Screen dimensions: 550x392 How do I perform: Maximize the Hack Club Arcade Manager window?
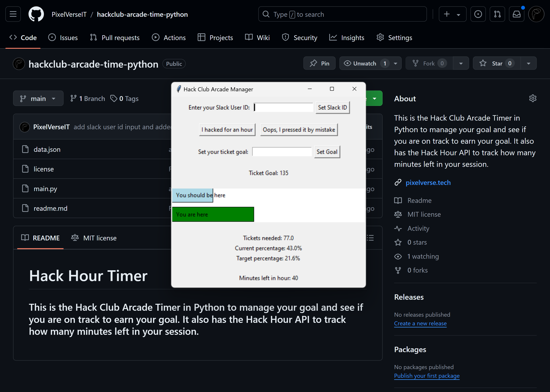(x=332, y=89)
